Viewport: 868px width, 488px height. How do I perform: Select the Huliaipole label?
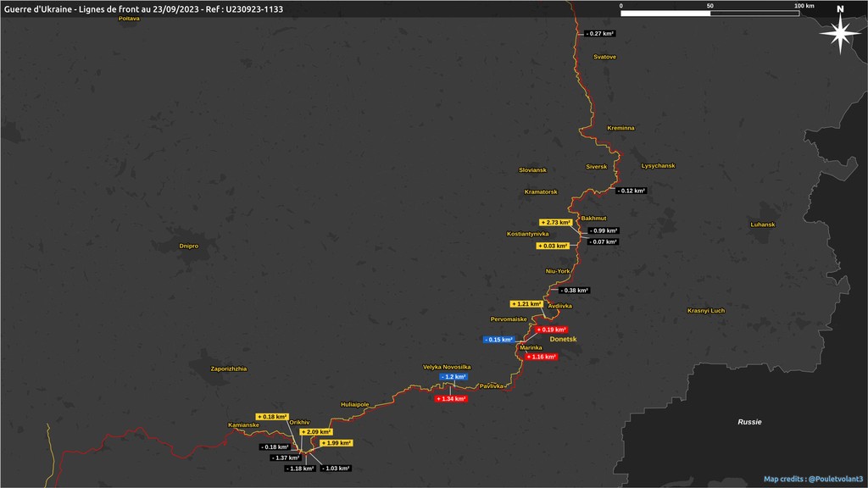pos(355,404)
